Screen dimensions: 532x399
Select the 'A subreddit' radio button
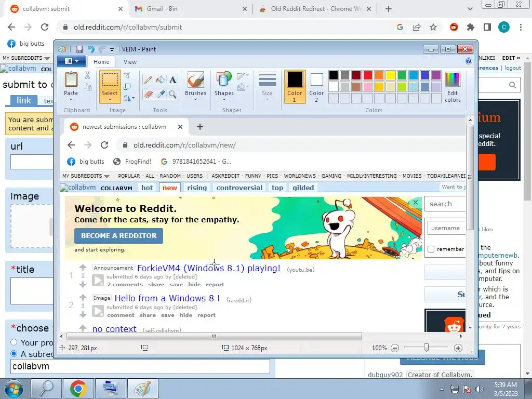[14, 353]
